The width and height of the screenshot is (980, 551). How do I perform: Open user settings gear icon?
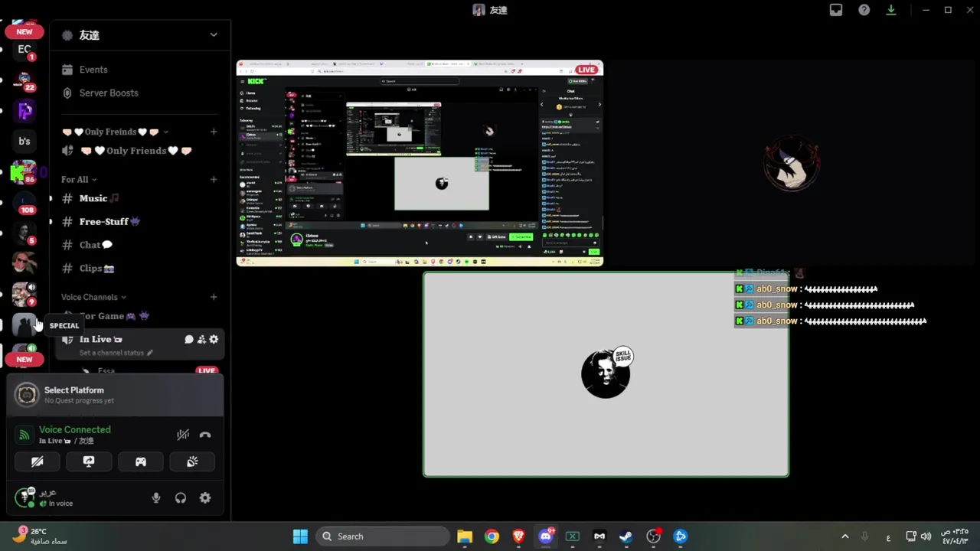click(x=205, y=497)
